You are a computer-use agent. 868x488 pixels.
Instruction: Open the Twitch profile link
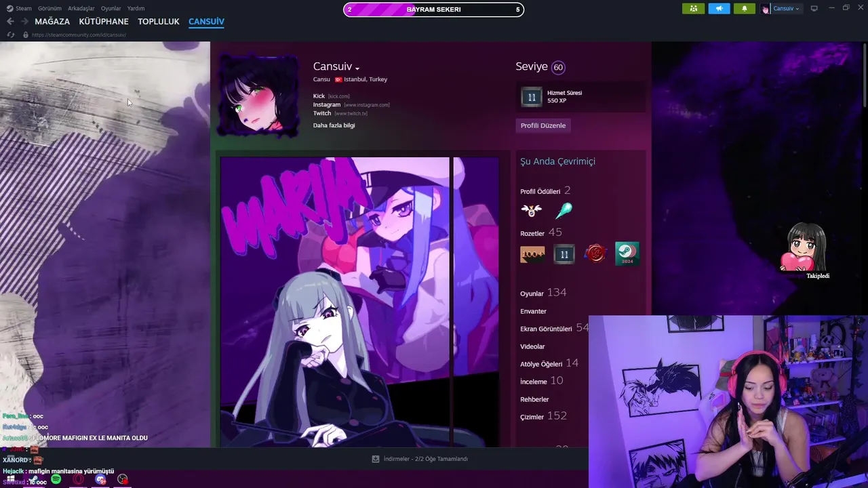coord(322,113)
